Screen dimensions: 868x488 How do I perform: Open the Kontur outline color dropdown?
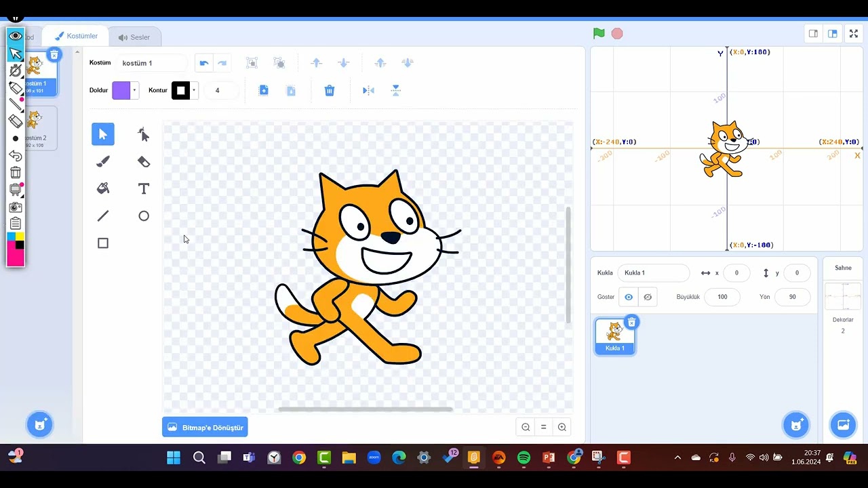tap(194, 90)
